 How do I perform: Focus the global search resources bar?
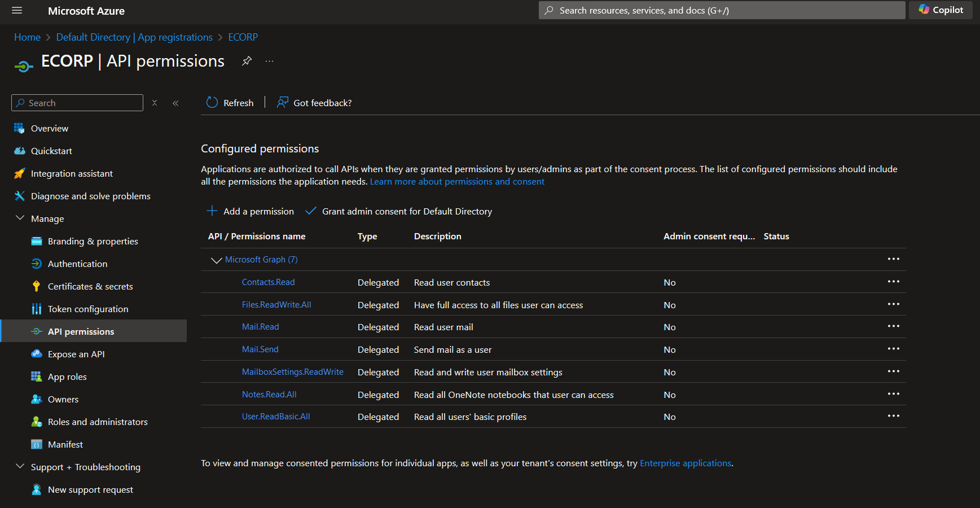[x=722, y=10]
